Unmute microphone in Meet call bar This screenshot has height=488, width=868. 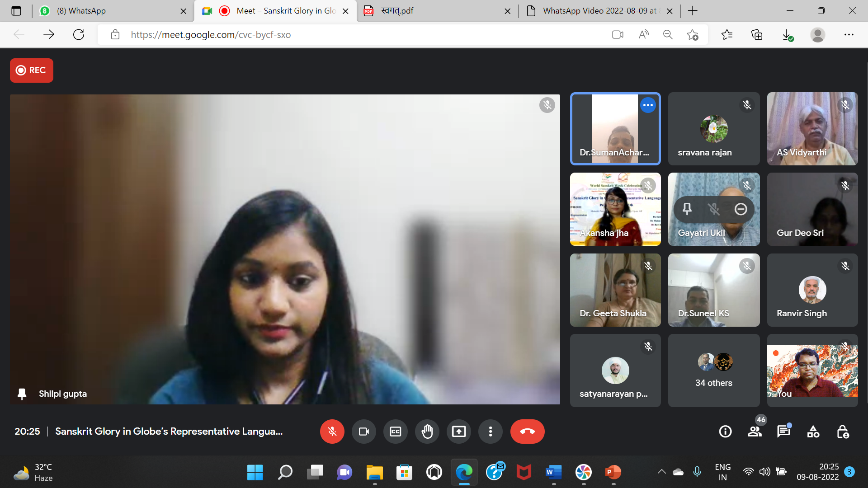coord(332,432)
